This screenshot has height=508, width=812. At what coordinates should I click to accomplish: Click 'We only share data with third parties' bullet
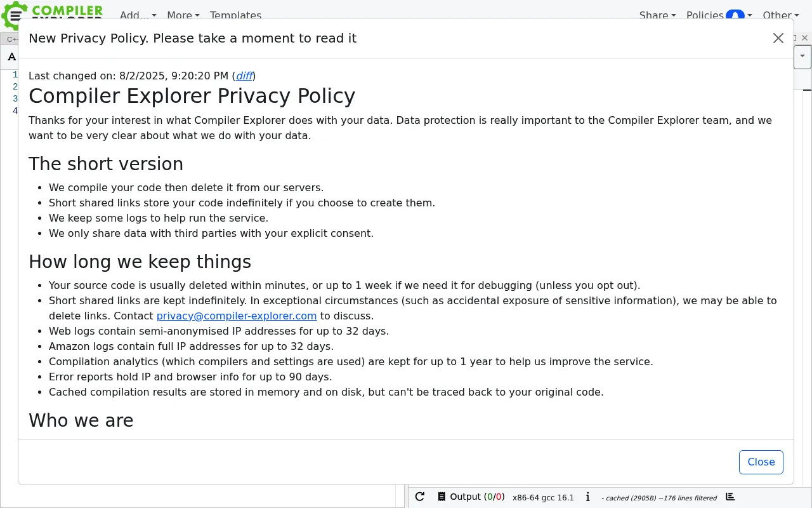tap(211, 233)
